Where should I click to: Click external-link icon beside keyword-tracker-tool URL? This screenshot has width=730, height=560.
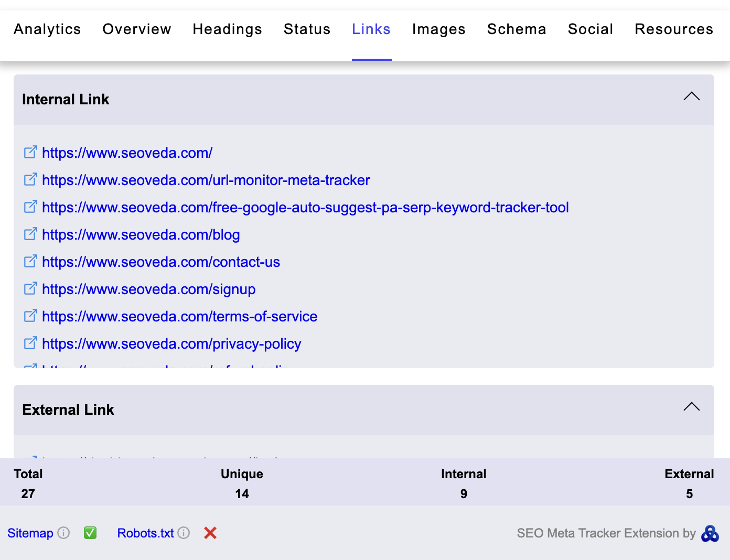tap(31, 207)
